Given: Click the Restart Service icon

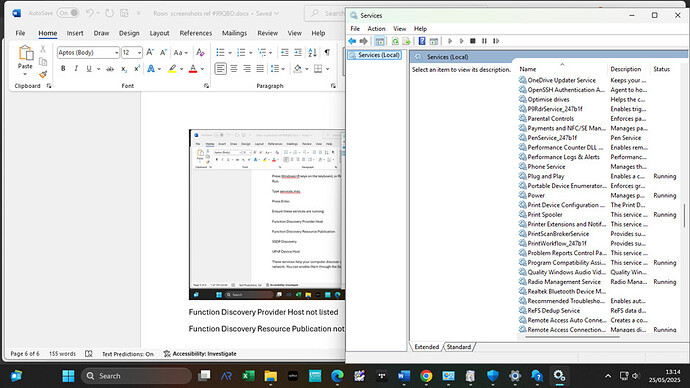Looking at the screenshot, I should coord(496,41).
